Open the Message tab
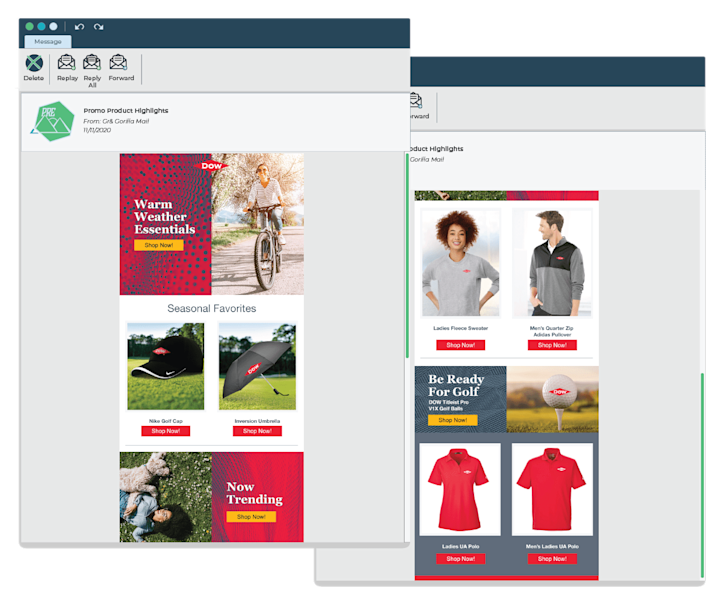720x605 pixels. pyautogui.click(x=48, y=41)
